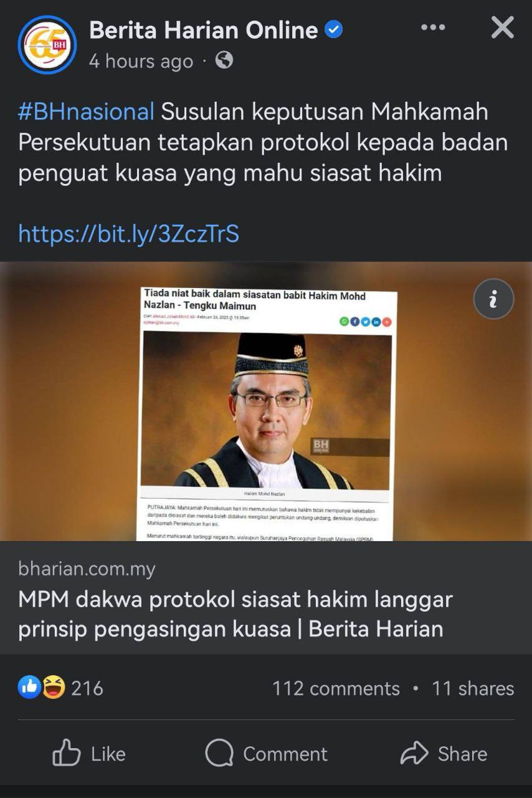Open MPM dakwa protokol siasat hakim headline
532x798 pixels.
pyautogui.click(x=235, y=614)
